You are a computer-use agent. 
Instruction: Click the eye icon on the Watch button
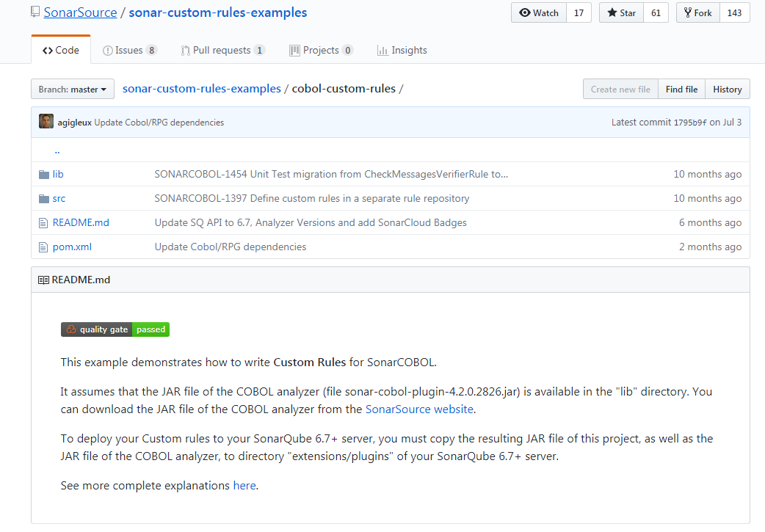coord(524,12)
